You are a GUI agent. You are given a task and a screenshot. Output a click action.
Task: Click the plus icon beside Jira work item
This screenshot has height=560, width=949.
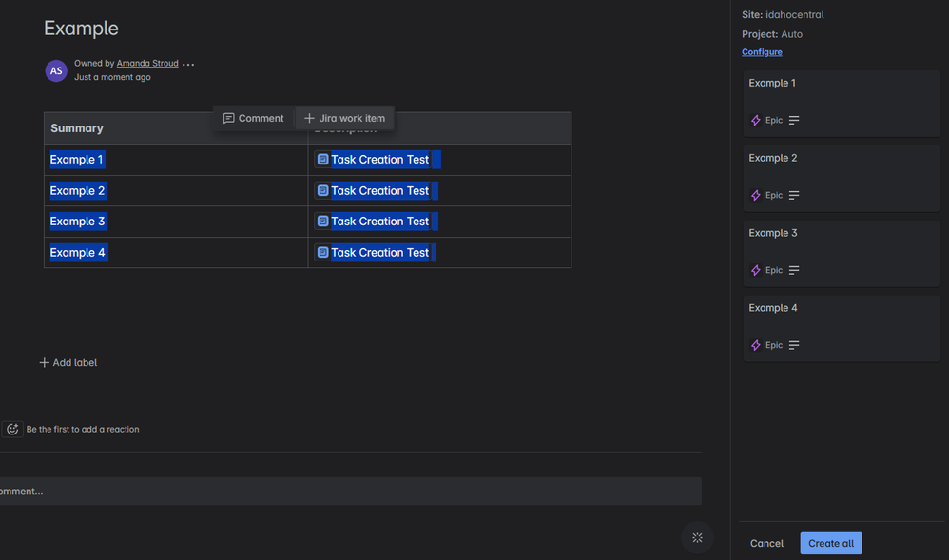pos(309,118)
